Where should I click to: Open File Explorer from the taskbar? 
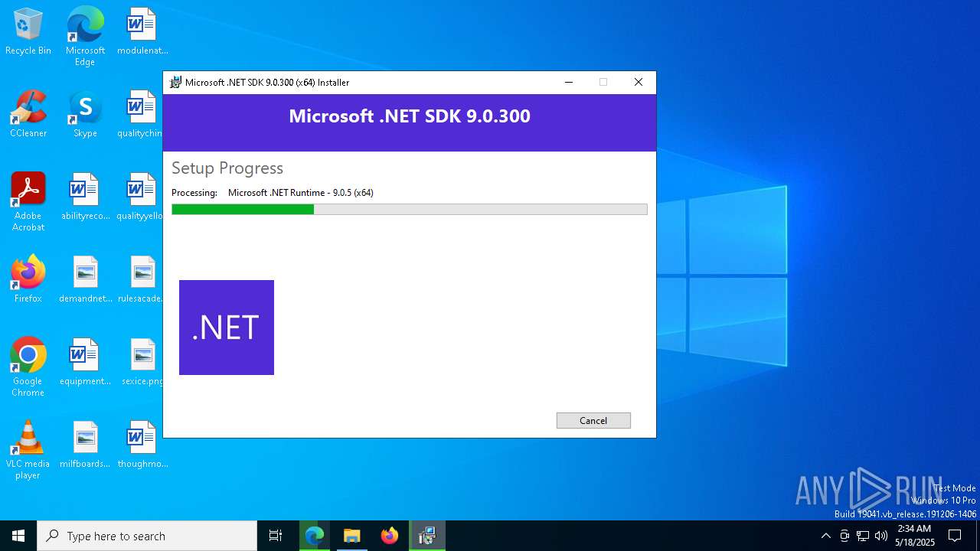point(351,536)
